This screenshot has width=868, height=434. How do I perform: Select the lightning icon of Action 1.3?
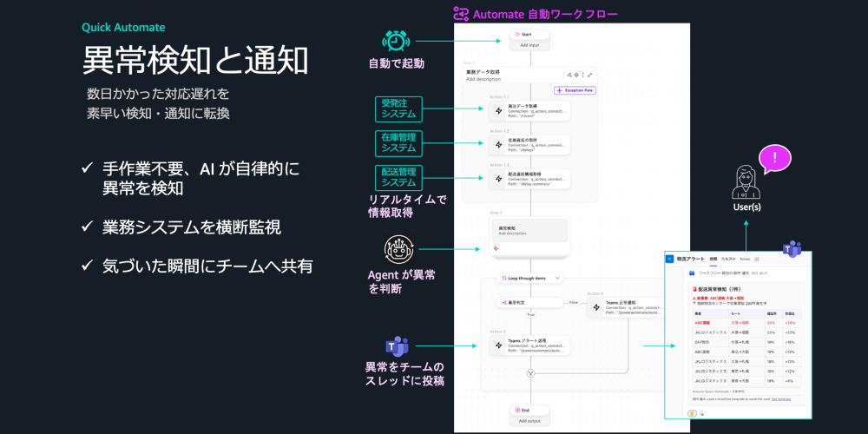(x=499, y=178)
